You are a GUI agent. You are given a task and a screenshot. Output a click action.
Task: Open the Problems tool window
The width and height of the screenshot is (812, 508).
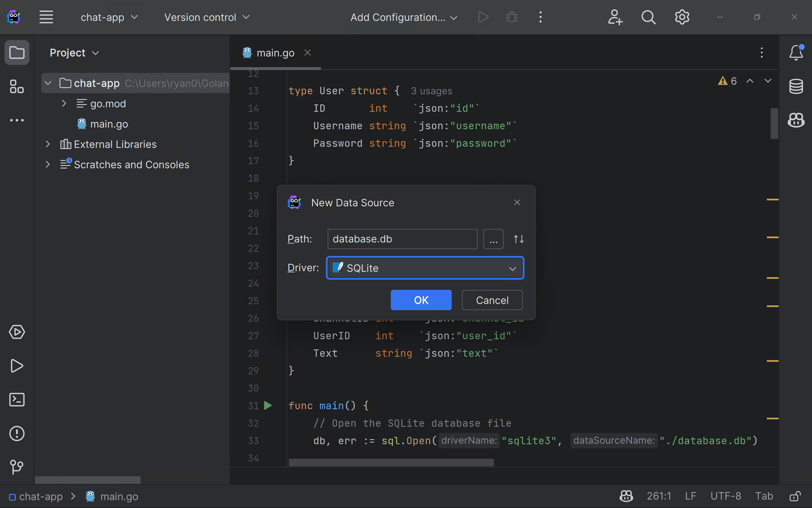(x=16, y=433)
